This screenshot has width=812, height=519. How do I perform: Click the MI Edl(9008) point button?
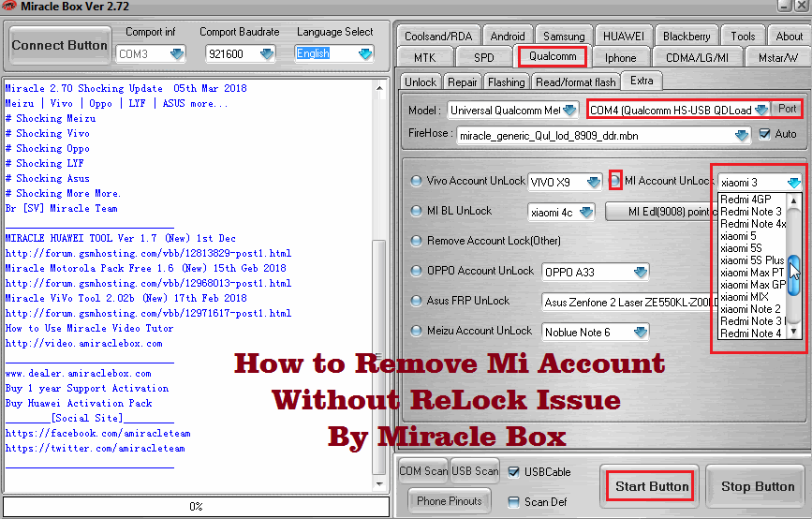click(661, 212)
